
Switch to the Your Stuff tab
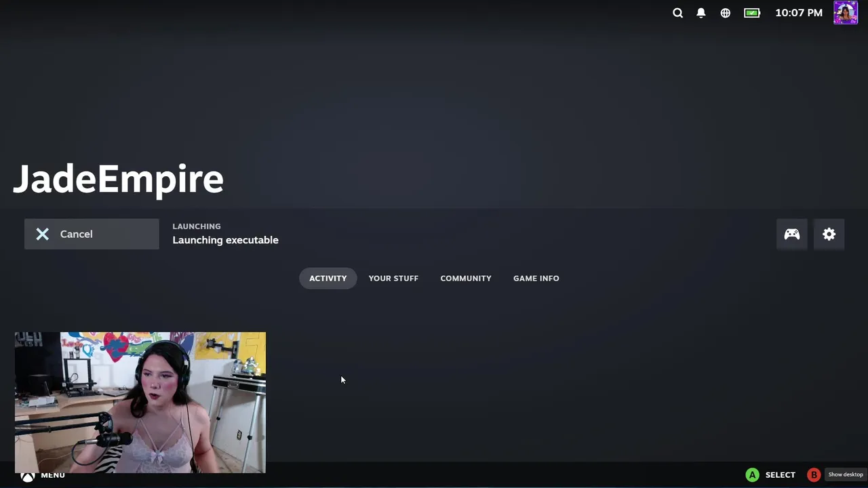click(393, 278)
